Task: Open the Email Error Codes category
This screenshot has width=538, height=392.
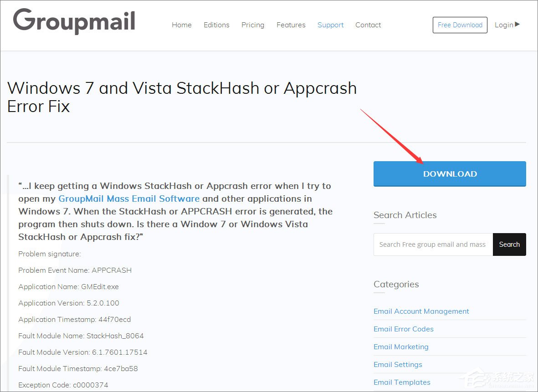Action: pos(404,329)
